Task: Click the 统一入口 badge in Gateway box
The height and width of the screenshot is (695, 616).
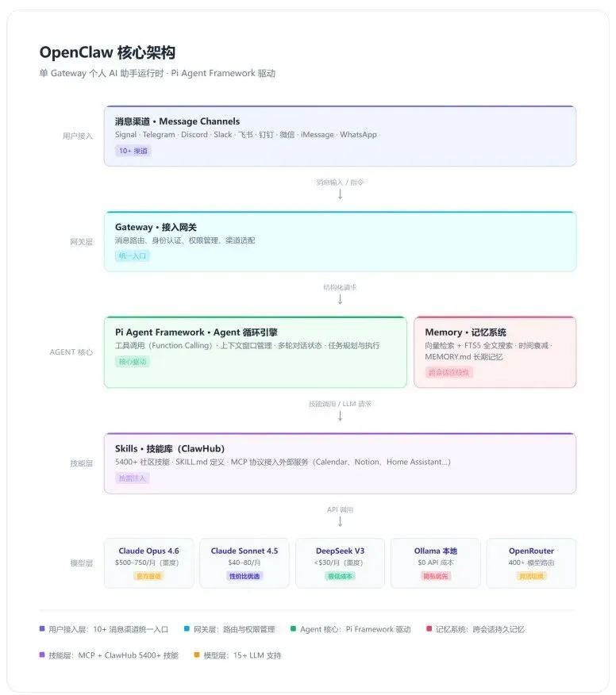Action: [133, 255]
